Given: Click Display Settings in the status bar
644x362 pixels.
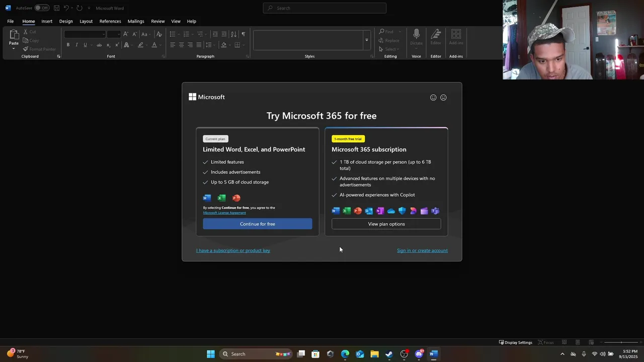Looking at the screenshot, I should pos(516,342).
